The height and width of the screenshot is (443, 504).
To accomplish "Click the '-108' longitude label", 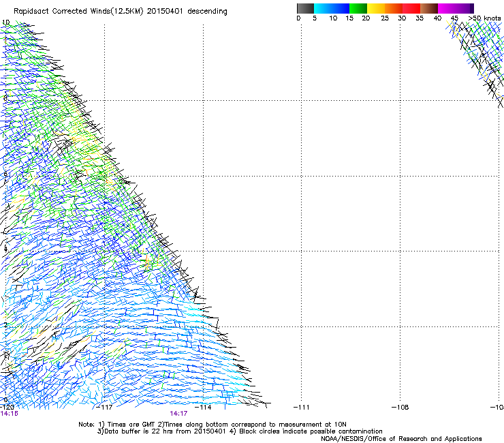I will pos(400,408).
